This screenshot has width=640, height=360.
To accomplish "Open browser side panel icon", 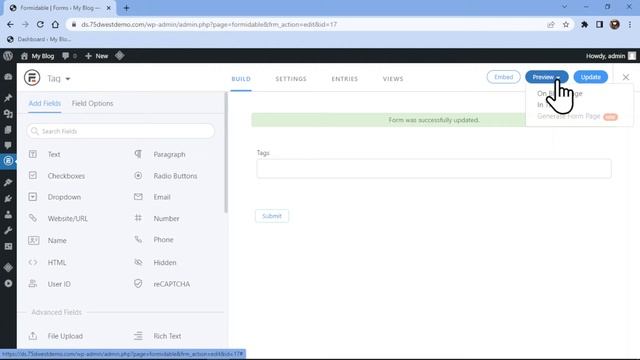I will tap(599, 24).
